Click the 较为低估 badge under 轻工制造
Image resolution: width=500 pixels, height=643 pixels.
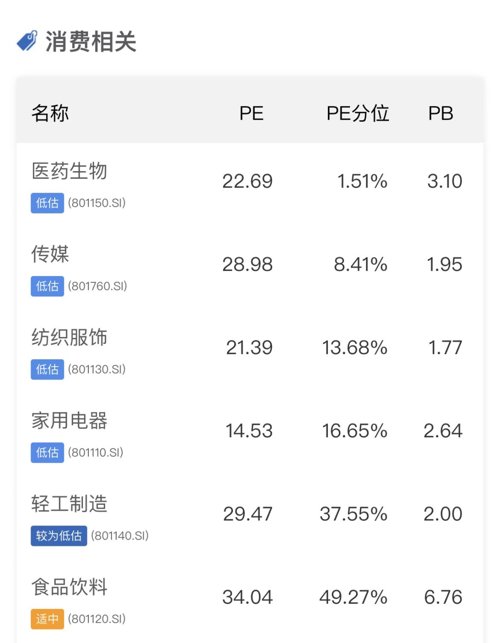[59, 536]
